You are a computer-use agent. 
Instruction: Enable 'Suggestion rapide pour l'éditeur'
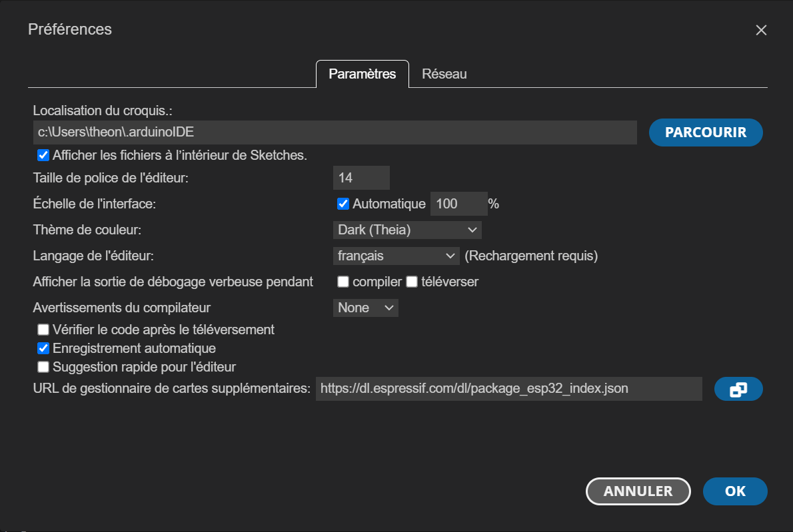click(x=43, y=366)
